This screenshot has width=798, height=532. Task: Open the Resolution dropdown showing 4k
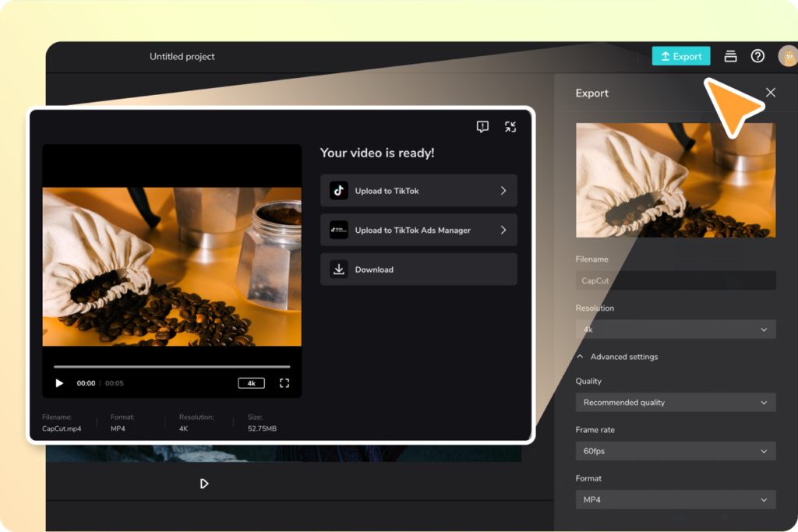click(x=675, y=329)
